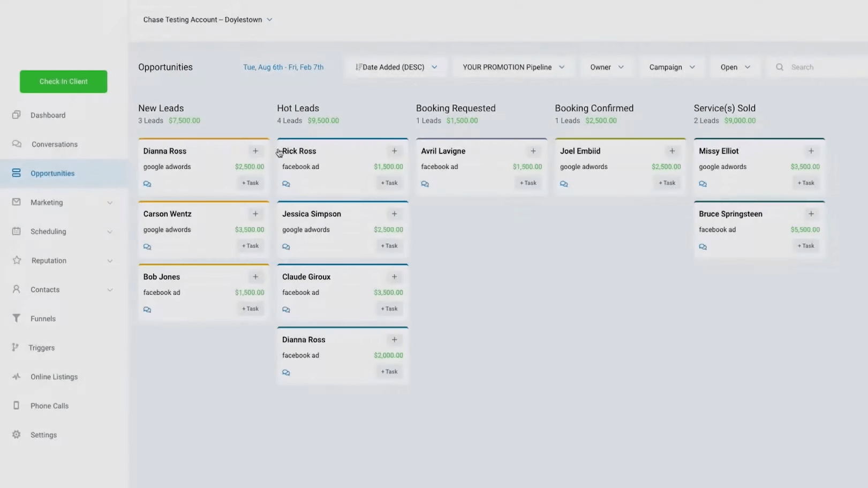Click the Funnels filter icon in sidebar
The width and height of the screenshot is (868, 488).
coord(17,318)
